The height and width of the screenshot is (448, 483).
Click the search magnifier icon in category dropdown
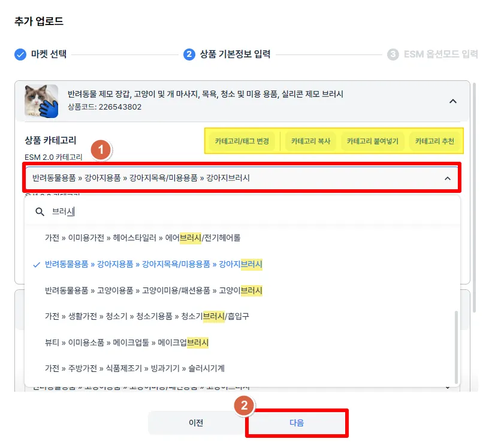click(40, 212)
